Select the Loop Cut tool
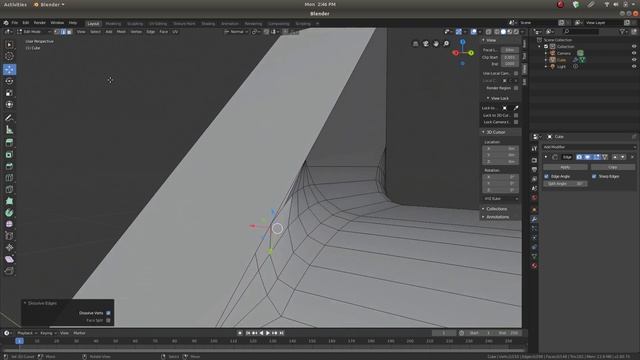 pos(9,178)
